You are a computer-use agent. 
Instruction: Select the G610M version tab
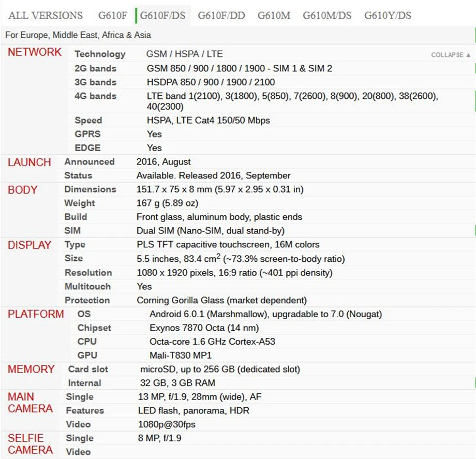point(274,16)
